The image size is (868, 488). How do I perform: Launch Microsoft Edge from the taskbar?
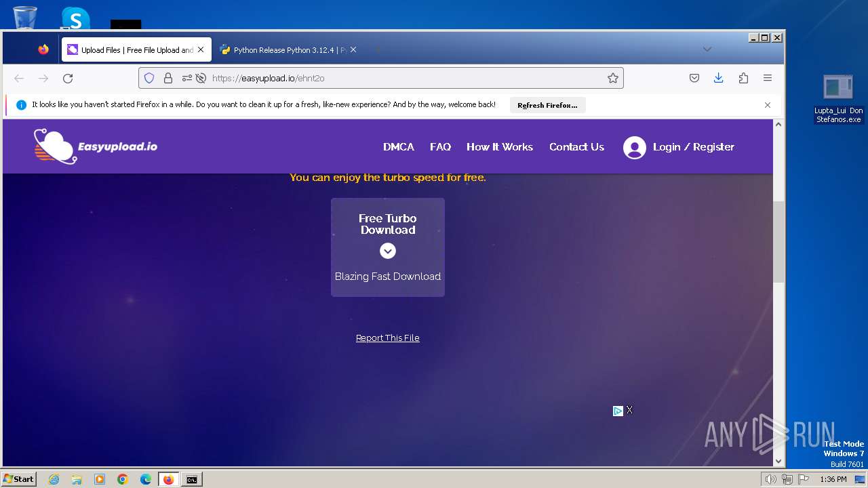tap(146, 479)
